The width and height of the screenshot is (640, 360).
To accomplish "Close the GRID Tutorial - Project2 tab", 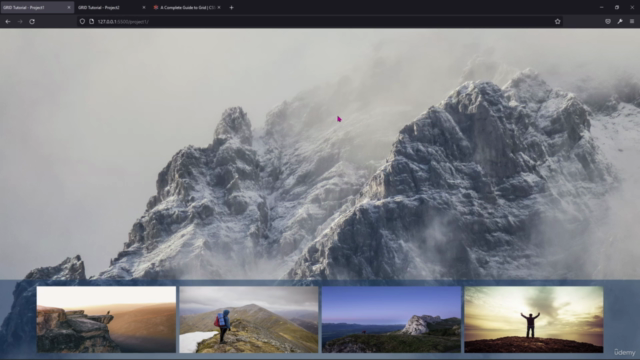I will [144, 7].
